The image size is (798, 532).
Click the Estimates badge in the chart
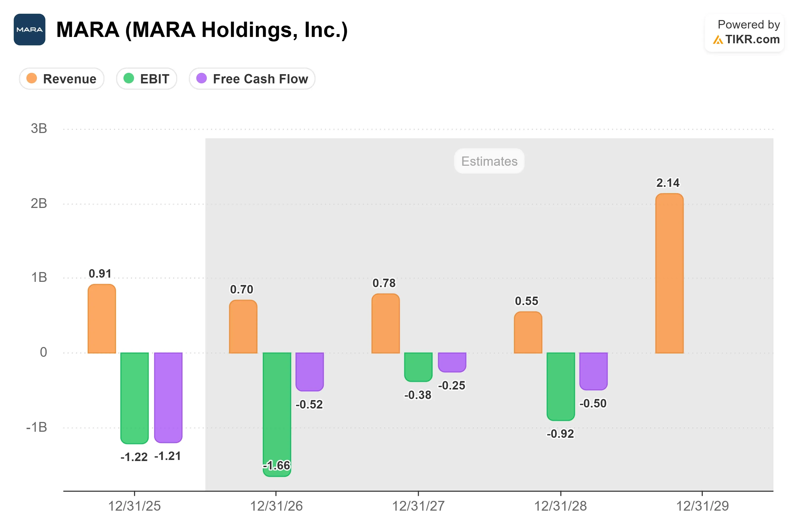489,161
